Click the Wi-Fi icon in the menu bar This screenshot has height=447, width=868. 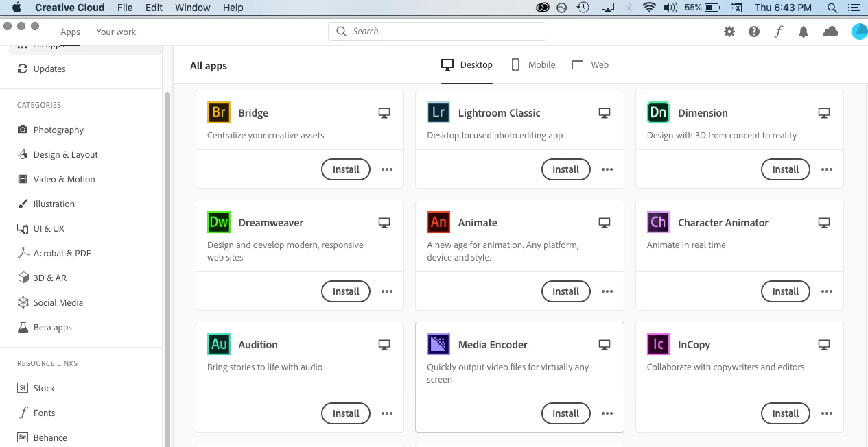click(x=649, y=8)
